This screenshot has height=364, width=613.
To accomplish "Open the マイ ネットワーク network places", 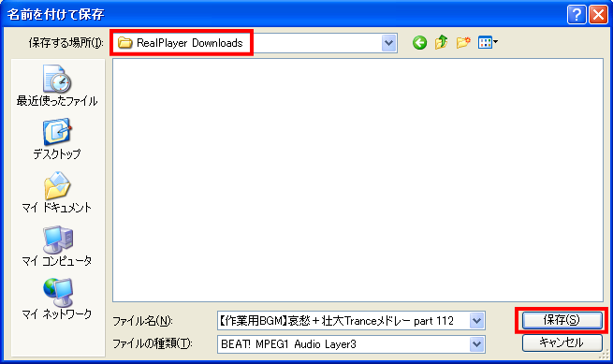I will click(57, 298).
